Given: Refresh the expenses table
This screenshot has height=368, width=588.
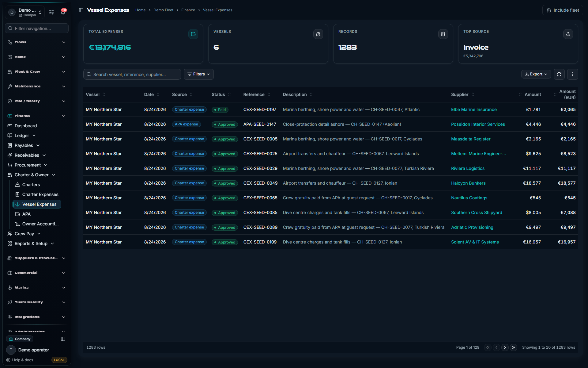Looking at the screenshot, I should click(x=559, y=74).
